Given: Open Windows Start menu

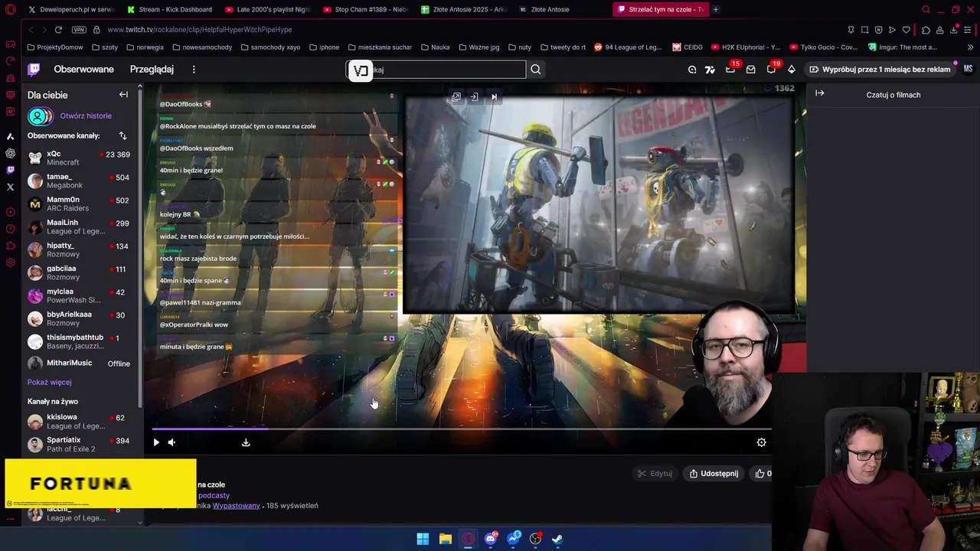Looking at the screenshot, I should (x=423, y=539).
